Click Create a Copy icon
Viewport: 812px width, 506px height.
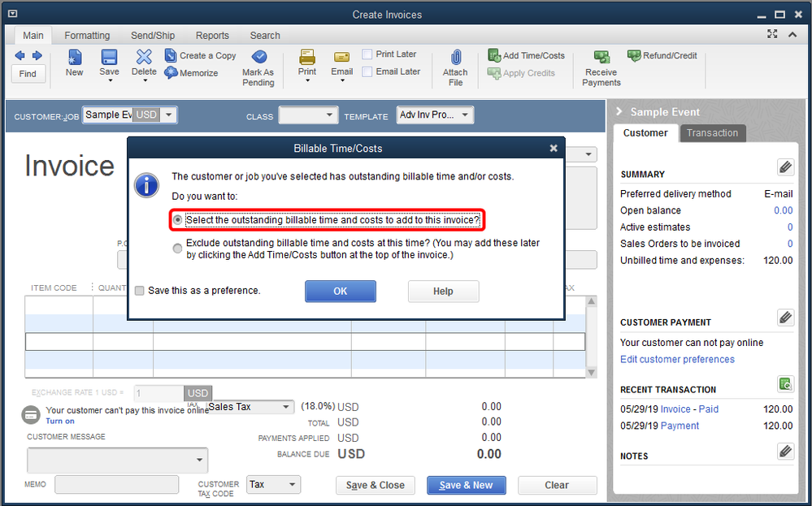pyautogui.click(x=171, y=55)
